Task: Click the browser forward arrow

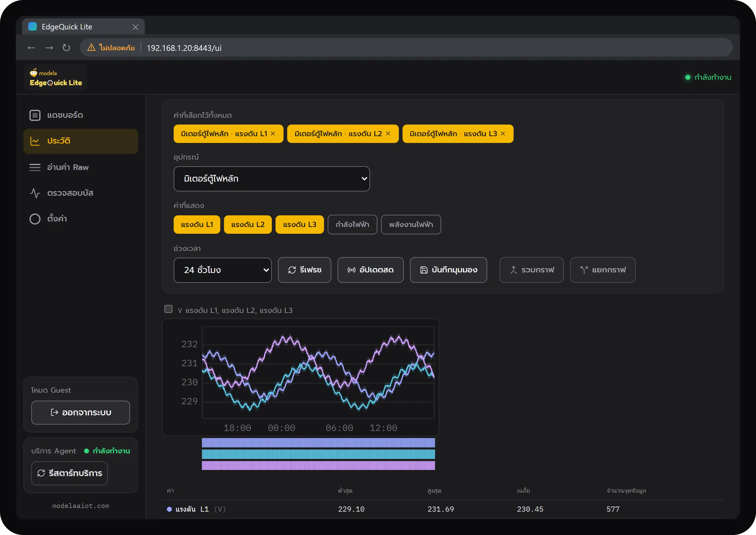Action: point(49,48)
